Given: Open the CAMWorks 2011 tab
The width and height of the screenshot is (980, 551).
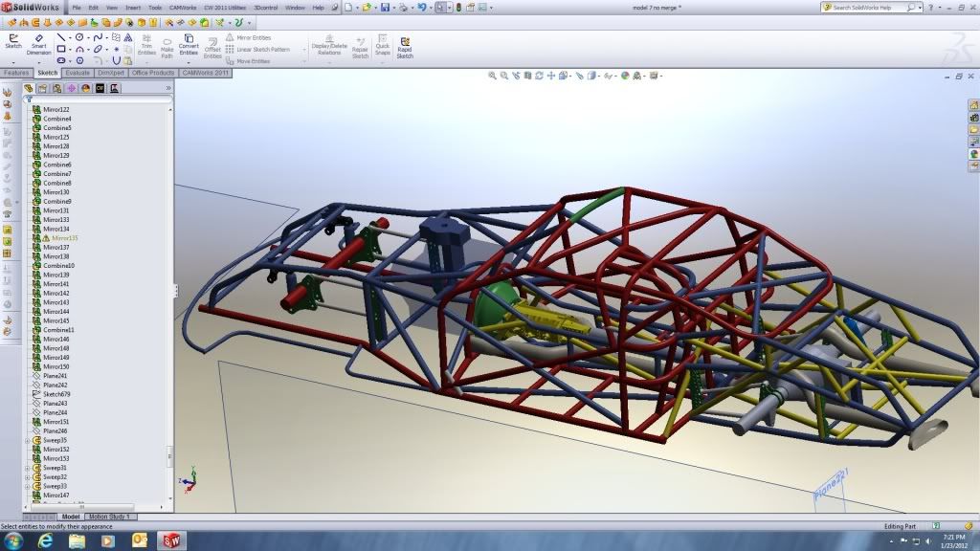Looking at the screenshot, I should pos(206,73).
